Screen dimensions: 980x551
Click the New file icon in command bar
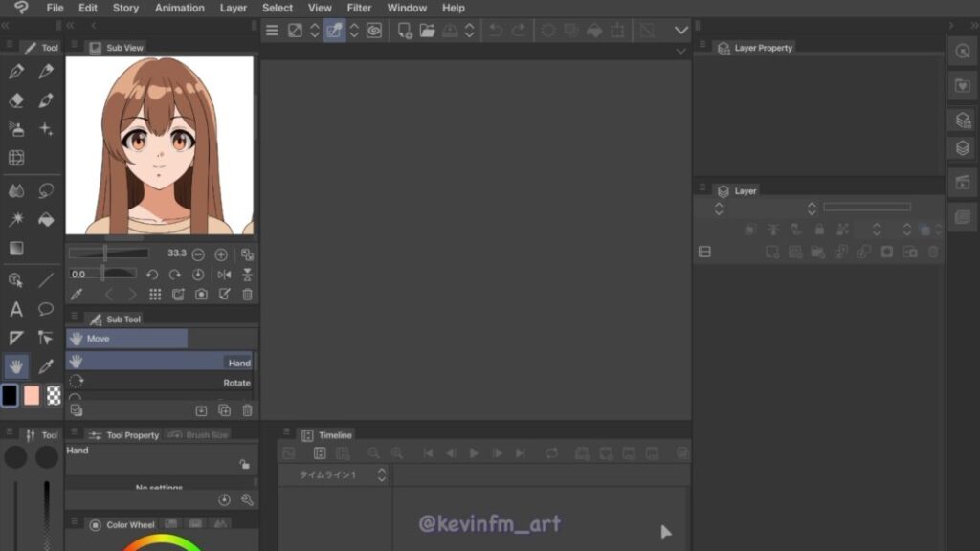point(405,31)
